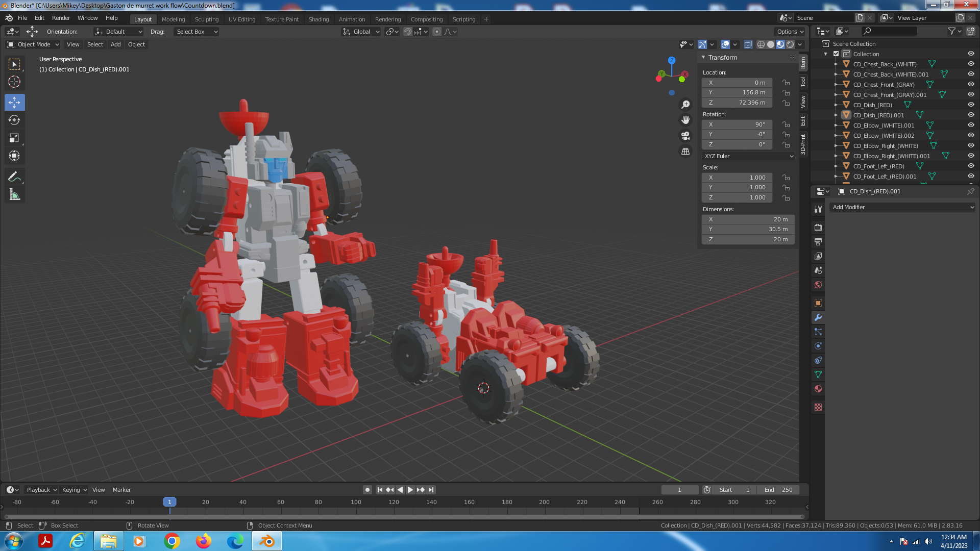Open the Physics properties tab icon
980x551 pixels.
coord(818,346)
